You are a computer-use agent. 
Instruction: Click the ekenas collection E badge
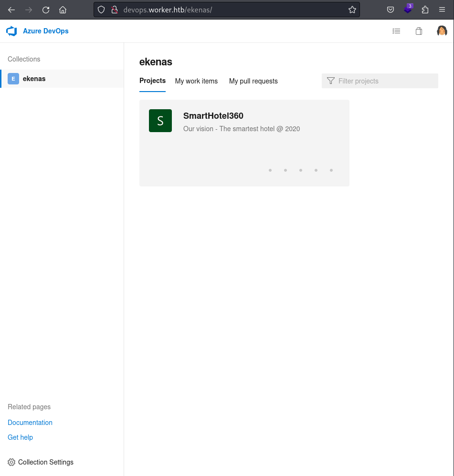13,79
